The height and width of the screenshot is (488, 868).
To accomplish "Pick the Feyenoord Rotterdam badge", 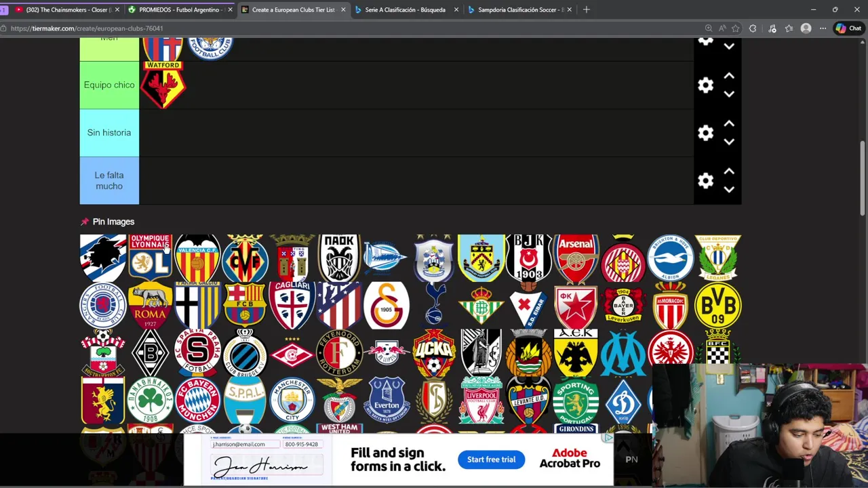I will tap(339, 353).
